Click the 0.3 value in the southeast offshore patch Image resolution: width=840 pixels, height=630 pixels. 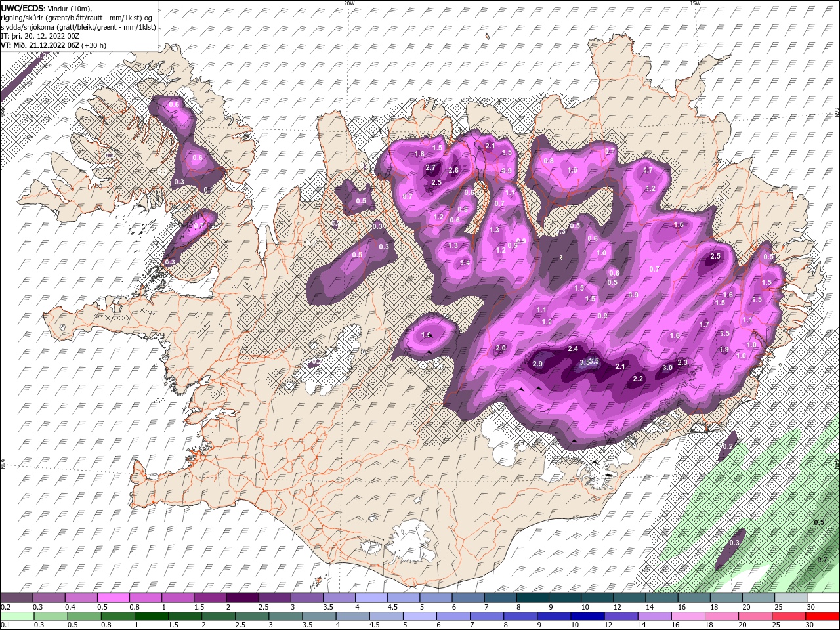734,543
